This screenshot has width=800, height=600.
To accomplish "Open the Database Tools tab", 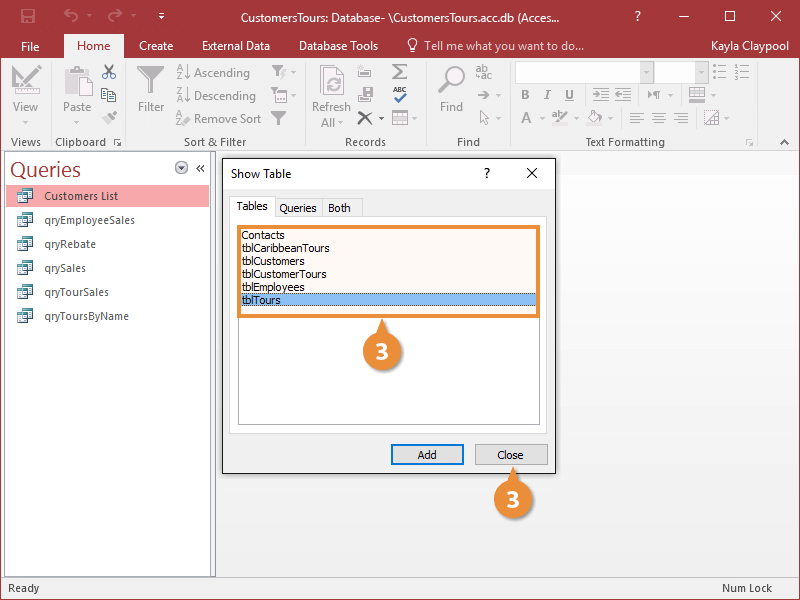I will (338, 46).
